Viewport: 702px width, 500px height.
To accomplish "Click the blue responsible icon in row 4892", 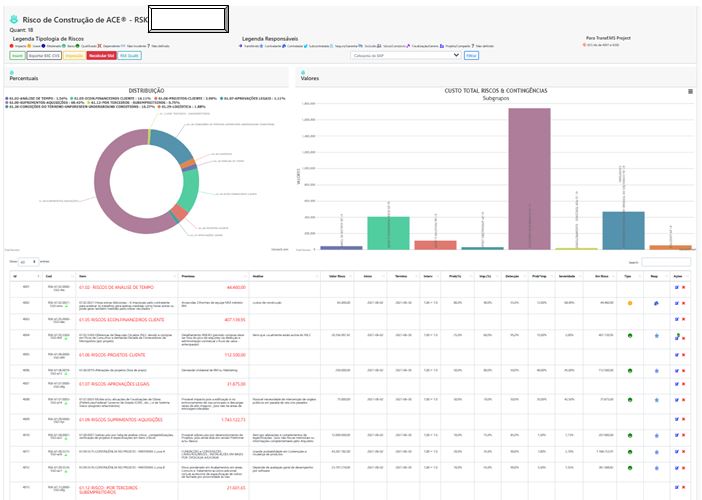I will click(x=655, y=302).
